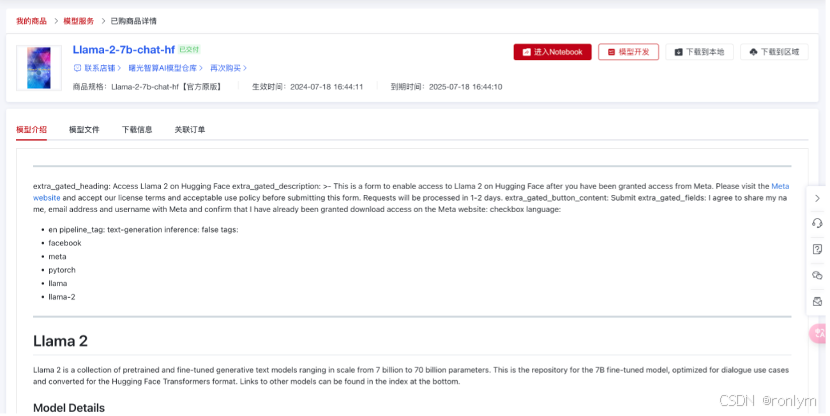Click the 商品规格 Llama-2-7b-chat-hf【官方原版】 text
The width and height of the screenshot is (830, 416).
coord(147,87)
